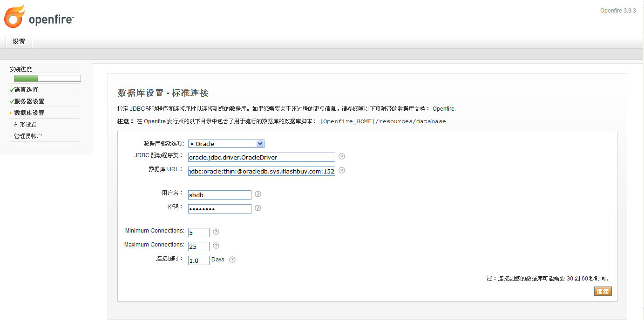Focus the connection timeout field showing 1.0

click(x=199, y=260)
